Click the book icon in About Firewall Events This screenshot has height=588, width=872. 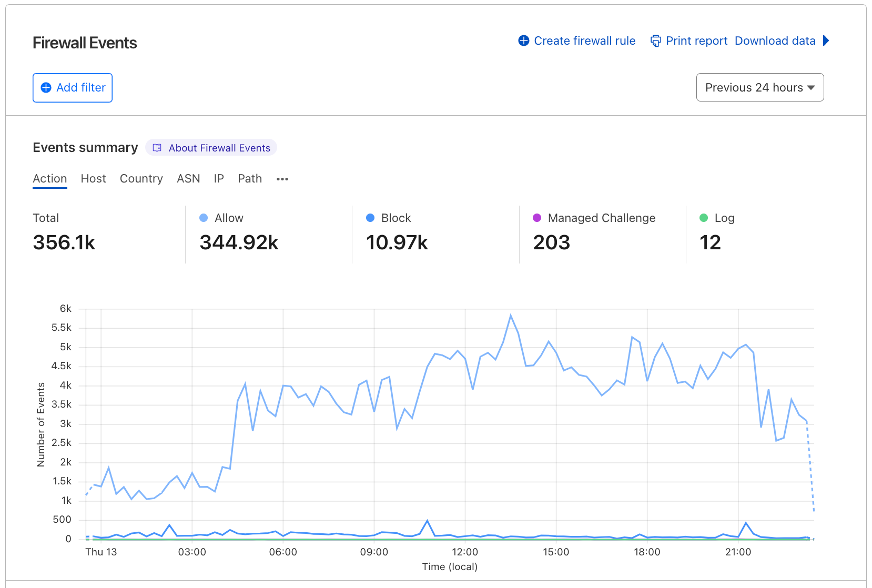(x=157, y=148)
